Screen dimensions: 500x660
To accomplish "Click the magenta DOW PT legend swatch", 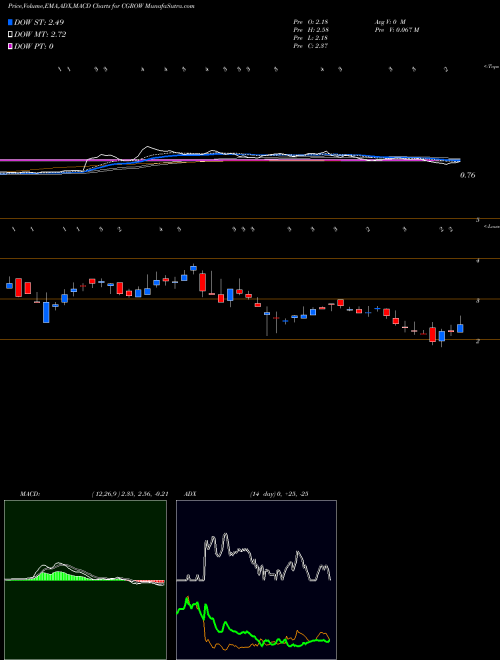I will click(x=11, y=46).
